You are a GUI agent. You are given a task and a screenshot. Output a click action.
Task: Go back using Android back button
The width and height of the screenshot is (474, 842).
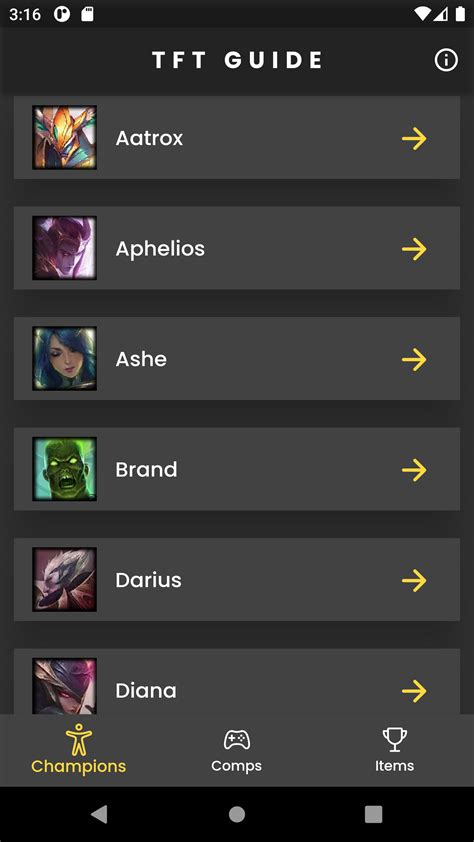99,814
